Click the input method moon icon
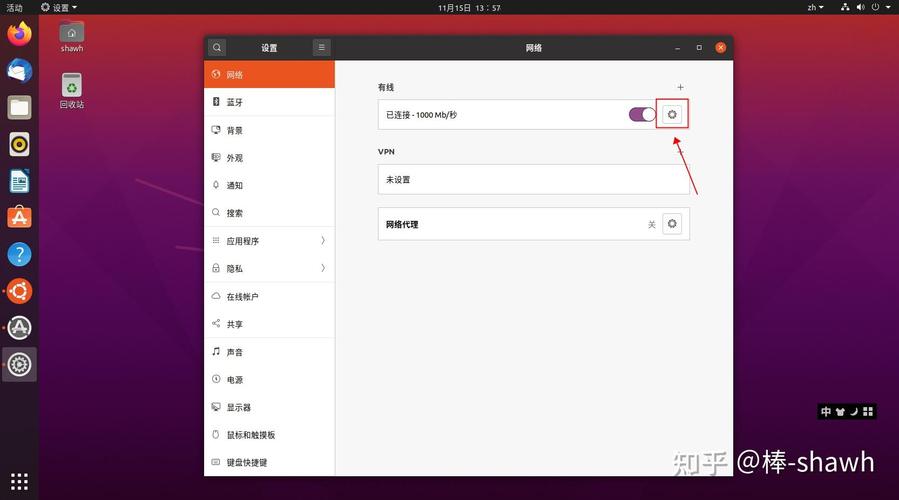The height and width of the screenshot is (500, 899). 854,412
